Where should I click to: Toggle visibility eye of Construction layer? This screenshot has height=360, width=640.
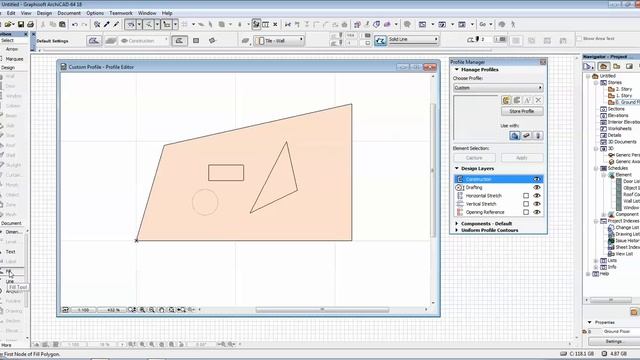(537, 179)
